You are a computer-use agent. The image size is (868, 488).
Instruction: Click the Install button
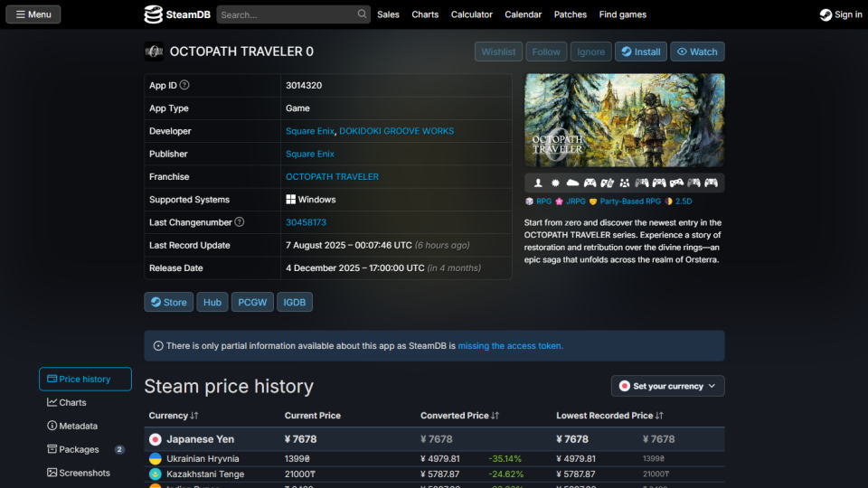pyautogui.click(x=640, y=52)
